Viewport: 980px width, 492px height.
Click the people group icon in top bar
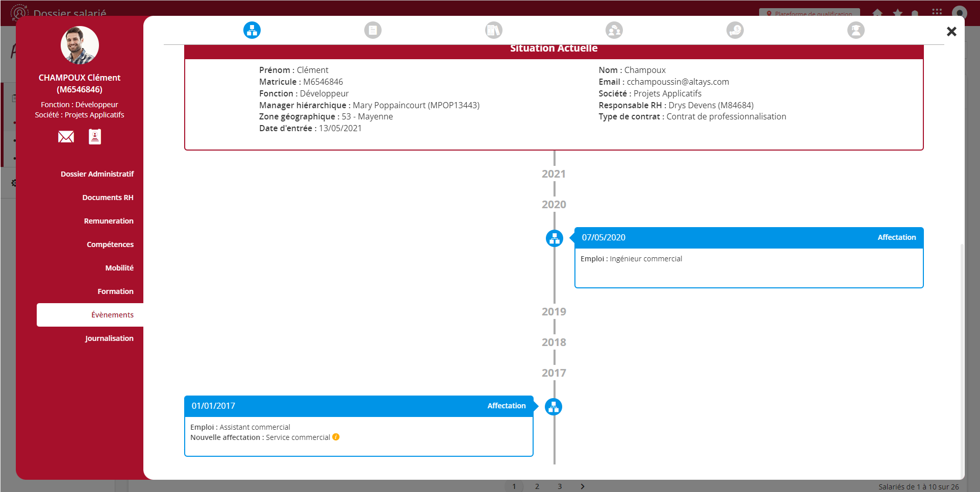click(614, 30)
